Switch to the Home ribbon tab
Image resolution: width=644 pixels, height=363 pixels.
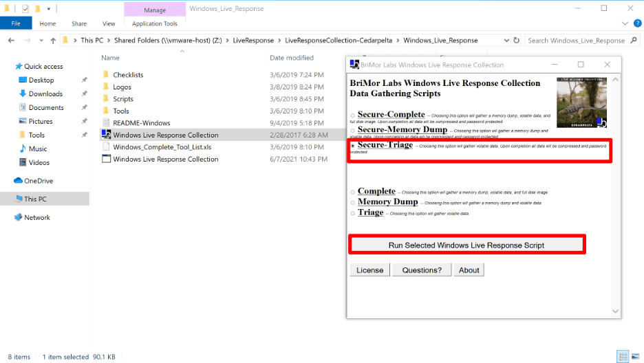(x=47, y=23)
